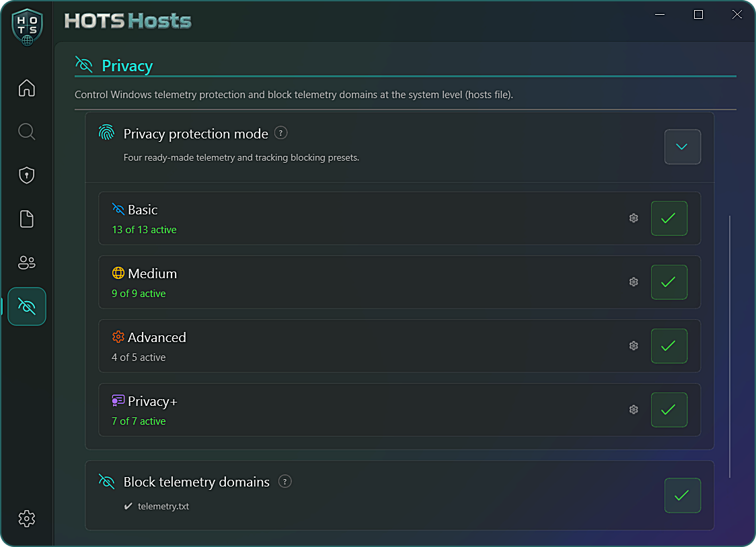Click the Block telemetry domains title
Screen dimensions: 756x547
(x=196, y=482)
